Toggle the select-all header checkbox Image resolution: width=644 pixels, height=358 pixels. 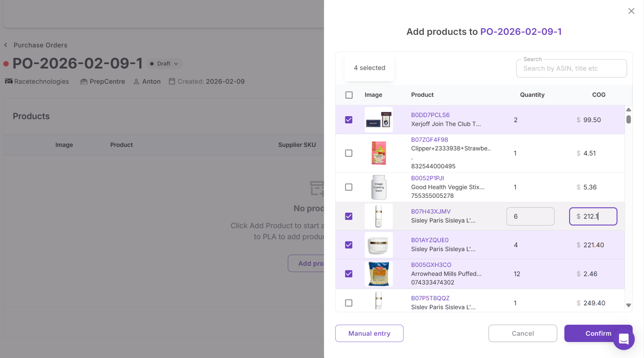pos(349,95)
